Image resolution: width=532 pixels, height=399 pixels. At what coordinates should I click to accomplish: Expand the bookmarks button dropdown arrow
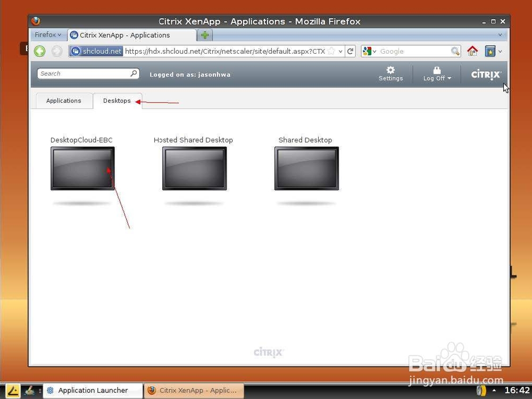(x=500, y=52)
